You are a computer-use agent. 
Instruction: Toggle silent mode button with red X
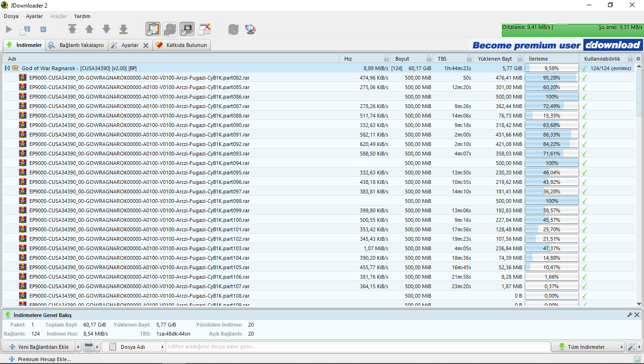coord(205,29)
